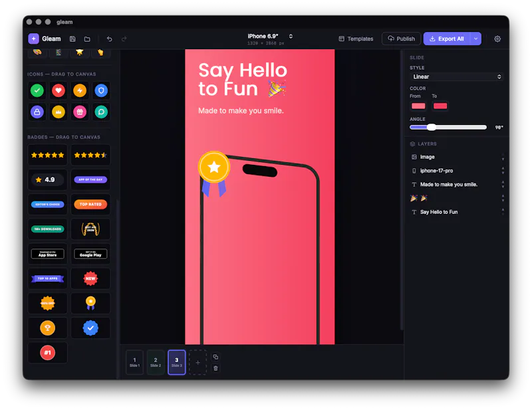Image resolution: width=532 pixels, height=410 pixels.
Task: Select the party emoji layer
Action: point(454,198)
